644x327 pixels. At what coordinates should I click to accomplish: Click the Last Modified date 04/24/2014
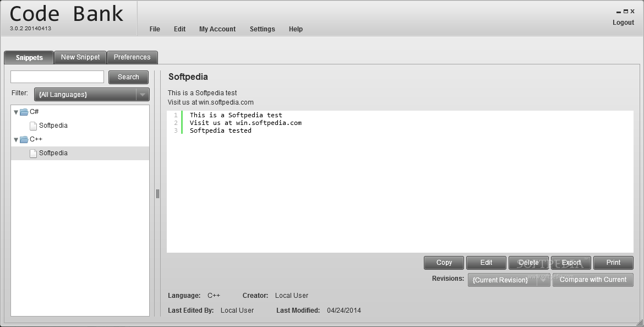click(x=344, y=310)
